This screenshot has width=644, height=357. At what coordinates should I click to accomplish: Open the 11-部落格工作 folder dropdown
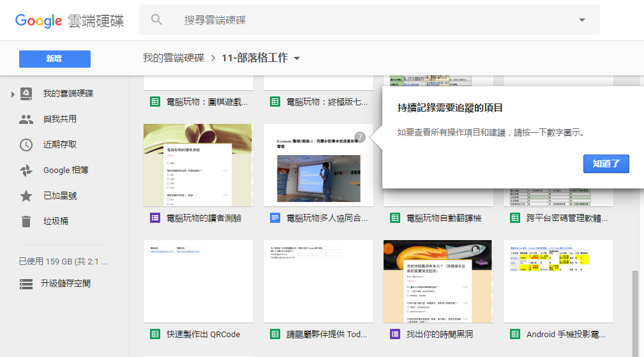coord(297,58)
